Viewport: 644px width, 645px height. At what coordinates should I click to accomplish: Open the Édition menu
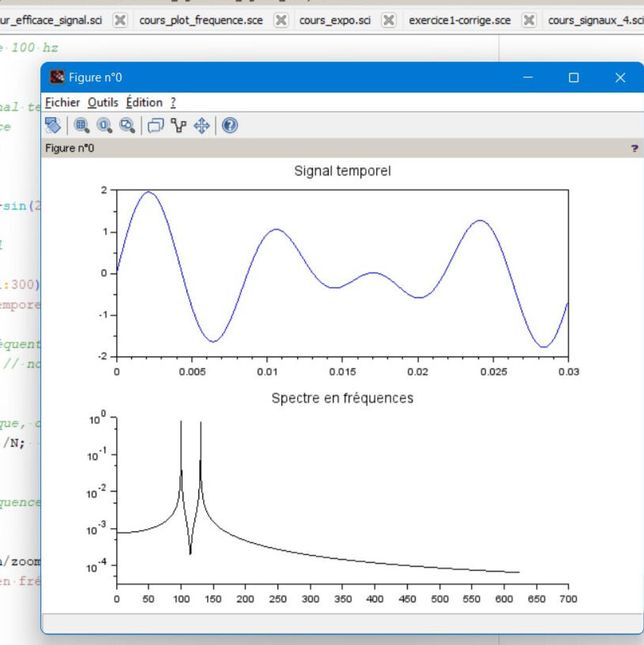[x=145, y=103]
